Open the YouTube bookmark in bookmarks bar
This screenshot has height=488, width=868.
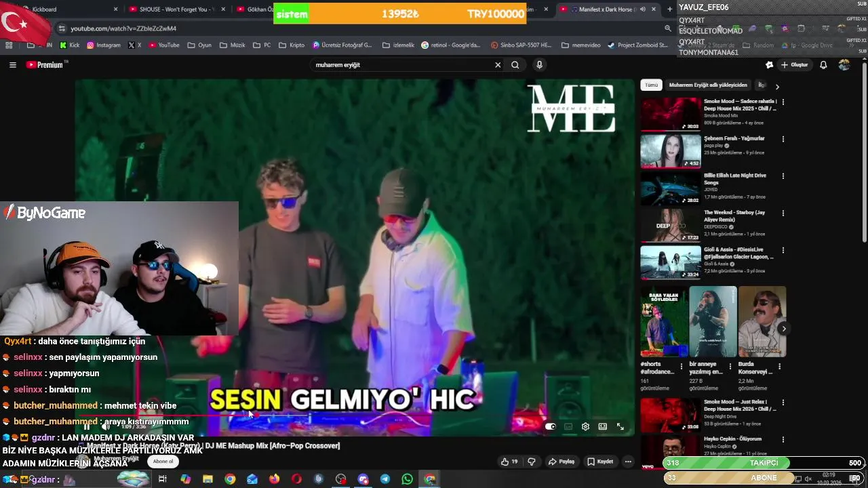tap(164, 45)
